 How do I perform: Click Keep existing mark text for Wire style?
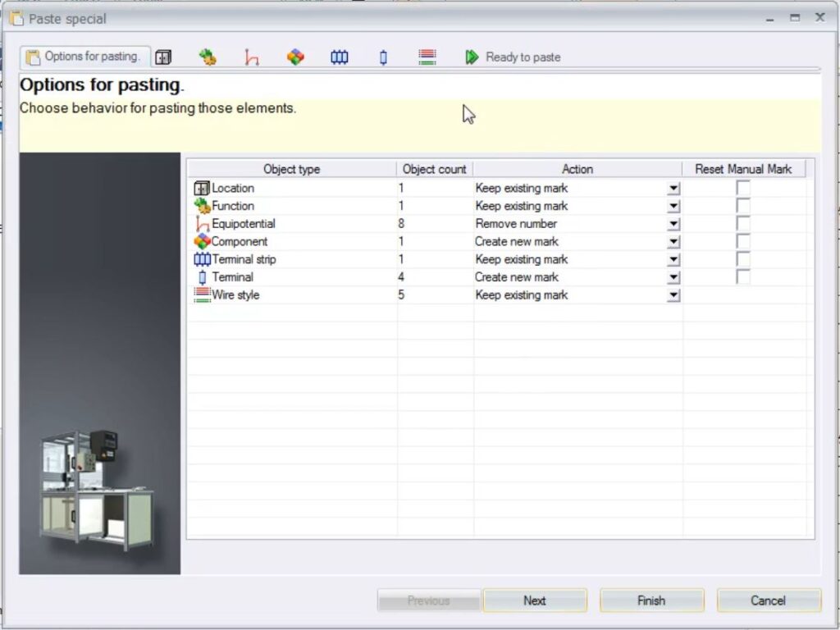tap(522, 295)
